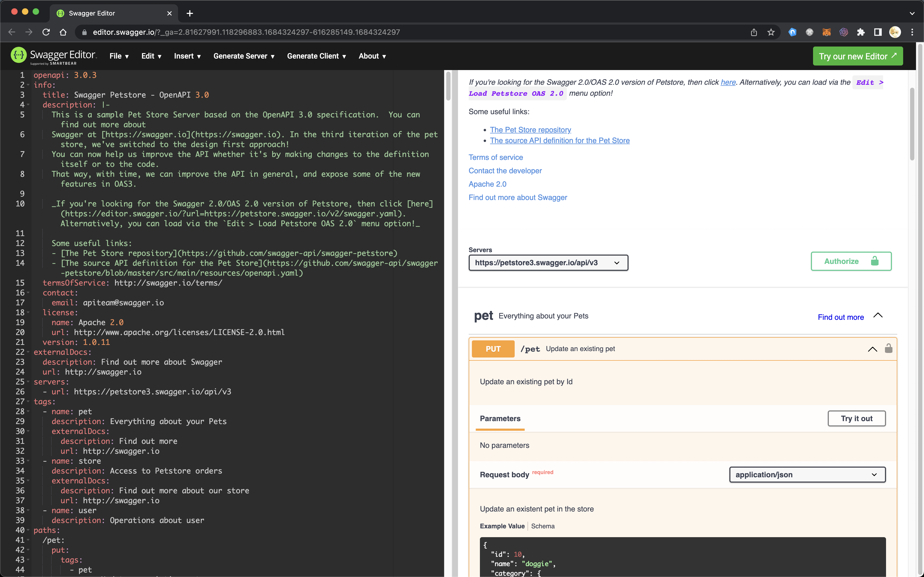Open Chrome three-dot menu
Image resolution: width=924 pixels, height=577 pixels.
912,32
